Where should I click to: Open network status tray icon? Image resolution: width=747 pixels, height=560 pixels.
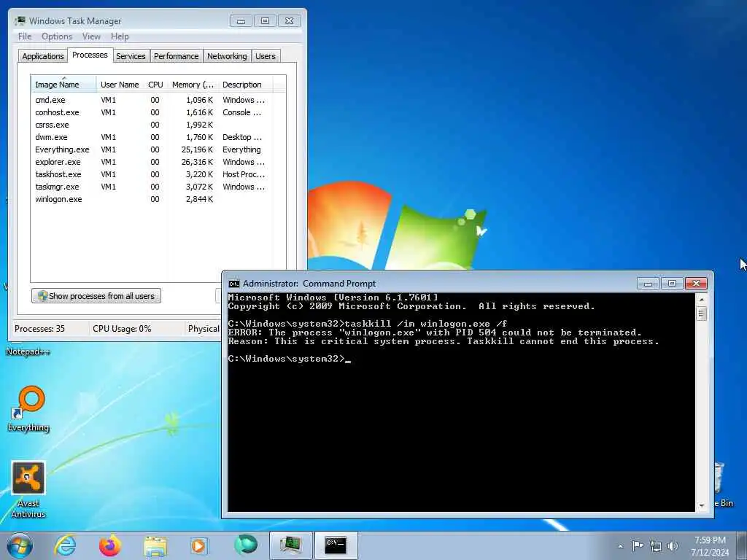[656, 546]
